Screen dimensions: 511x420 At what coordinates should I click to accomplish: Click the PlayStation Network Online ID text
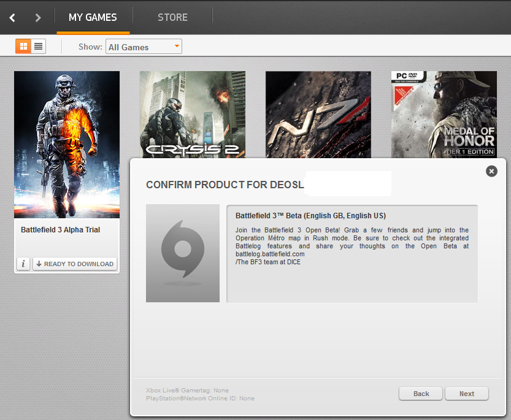point(200,398)
